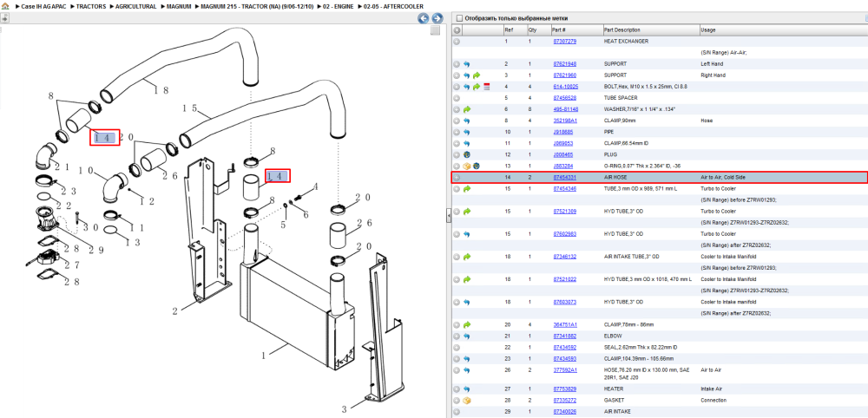
Task: Open part number J918685 link
Action: coord(562,132)
